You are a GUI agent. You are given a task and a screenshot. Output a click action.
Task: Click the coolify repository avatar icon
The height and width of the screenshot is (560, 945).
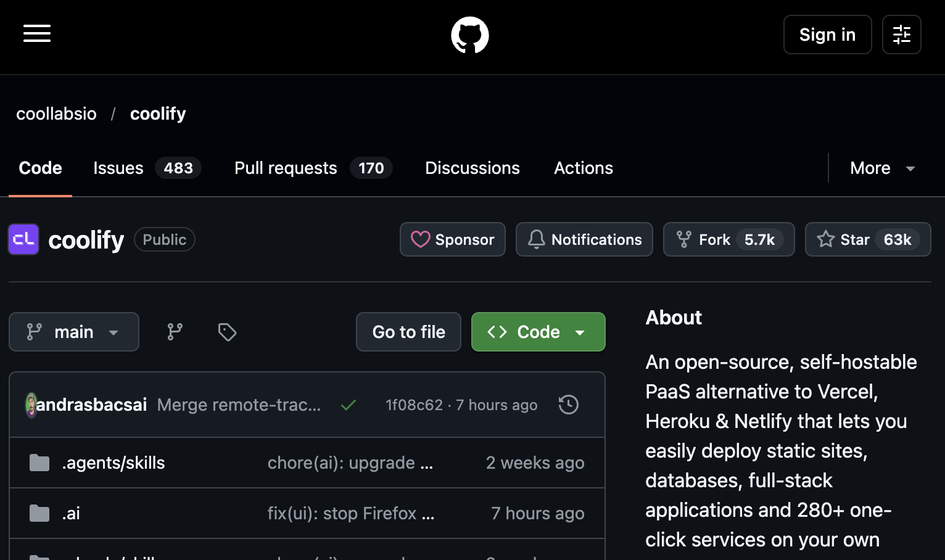click(x=23, y=239)
